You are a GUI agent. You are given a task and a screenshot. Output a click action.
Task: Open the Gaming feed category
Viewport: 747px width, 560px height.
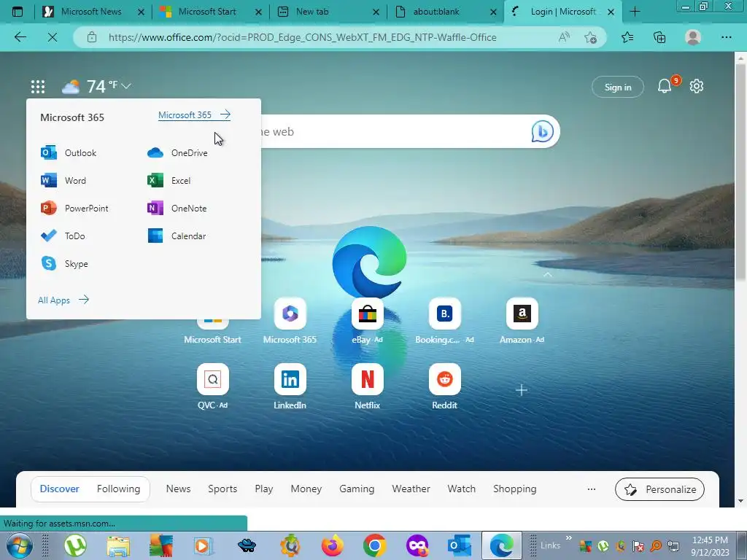(357, 489)
